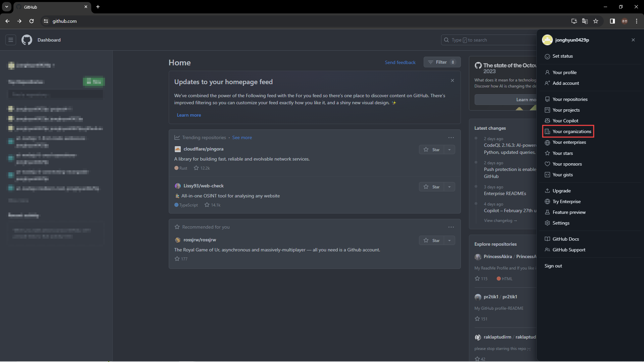This screenshot has height=362, width=644.
Task: Click the Send feedback link
Action: [400, 63]
